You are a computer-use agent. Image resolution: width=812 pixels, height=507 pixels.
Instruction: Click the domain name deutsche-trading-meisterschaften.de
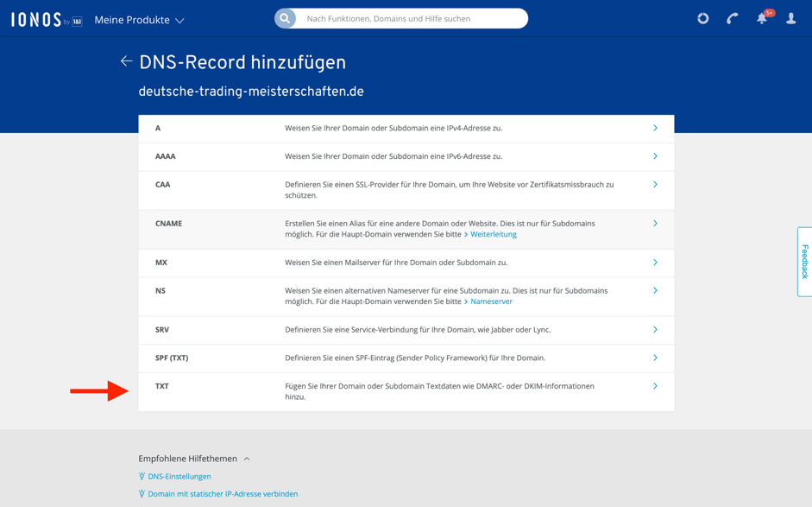click(x=251, y=92)
